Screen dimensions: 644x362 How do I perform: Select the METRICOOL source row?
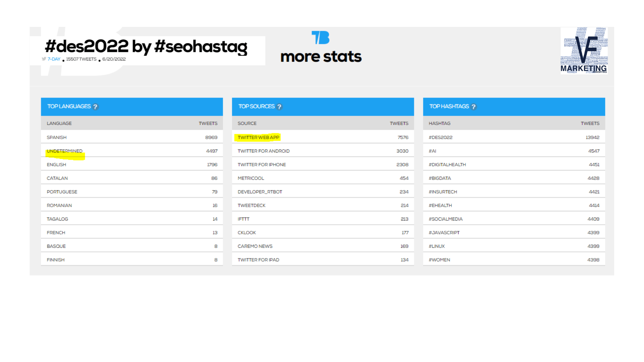pyautogui.click(x=323, y=178)
